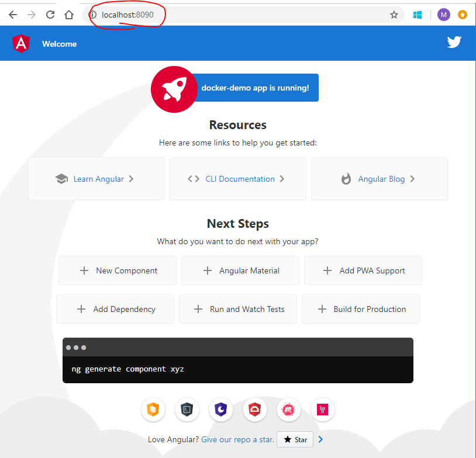Open the pink Gitter circle icon
This screenshot has height=458, width=476.
322,410
